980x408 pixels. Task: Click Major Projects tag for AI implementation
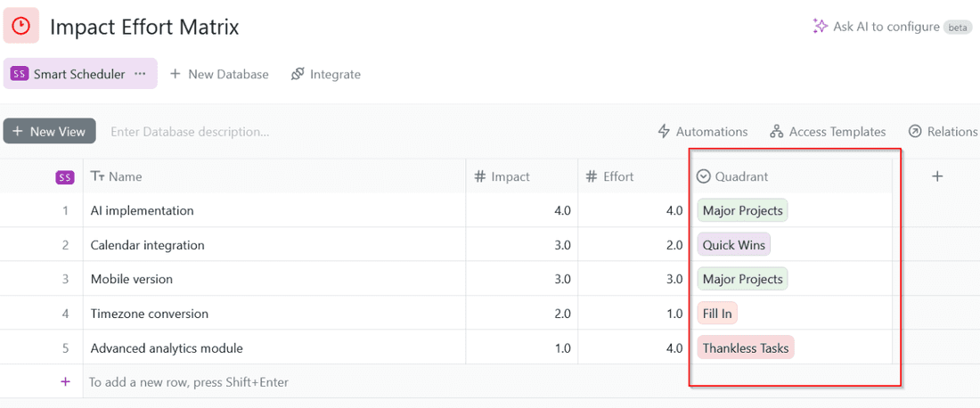point(742,211)
